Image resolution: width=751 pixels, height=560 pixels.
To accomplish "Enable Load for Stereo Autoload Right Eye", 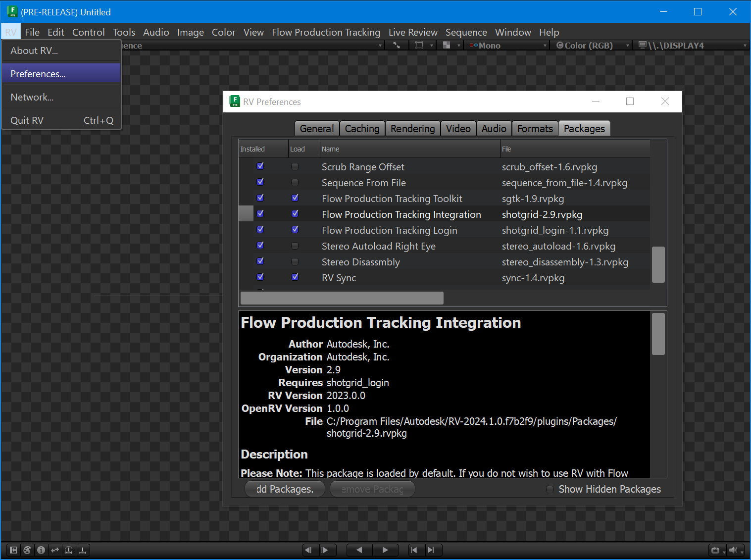I will 295,246.
